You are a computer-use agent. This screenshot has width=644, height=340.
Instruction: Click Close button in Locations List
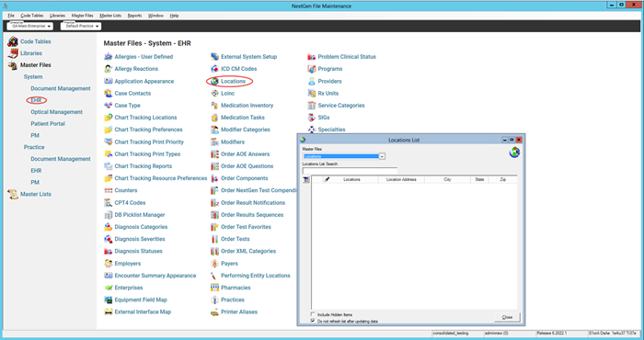pos(507,317)
